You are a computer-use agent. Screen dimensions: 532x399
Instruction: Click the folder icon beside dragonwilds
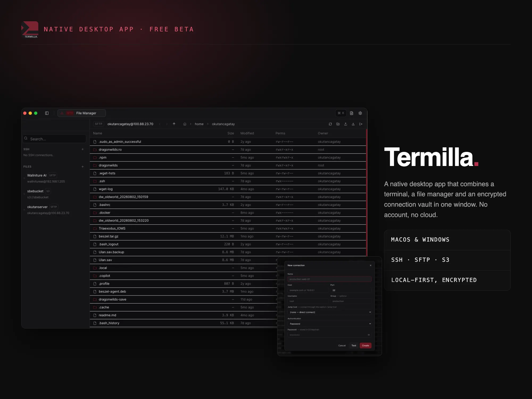click(95, 165)
